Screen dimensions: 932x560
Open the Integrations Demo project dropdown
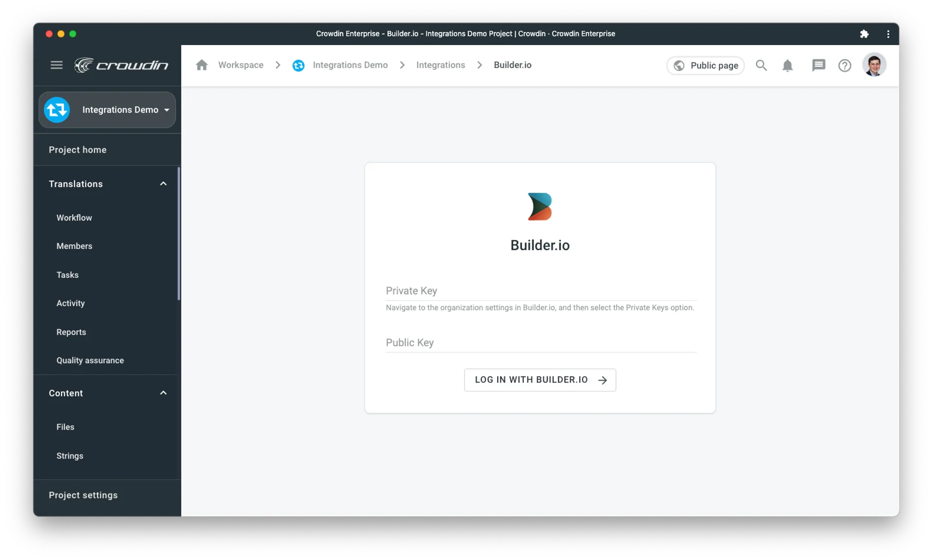point(107,110)
